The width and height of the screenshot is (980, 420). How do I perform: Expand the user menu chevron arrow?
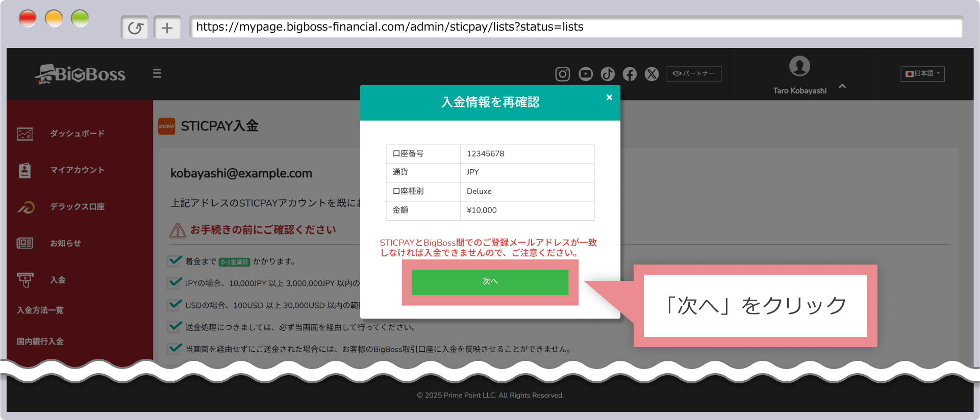842,86
